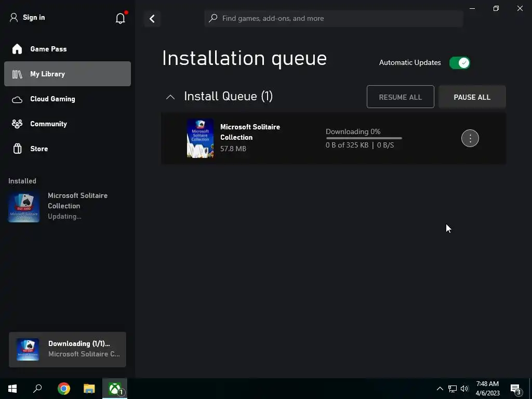Screen dimensions: 532x399
Task: Click Solitaire Collection thumbnail in queue
Action: click(x=200, y=138)
